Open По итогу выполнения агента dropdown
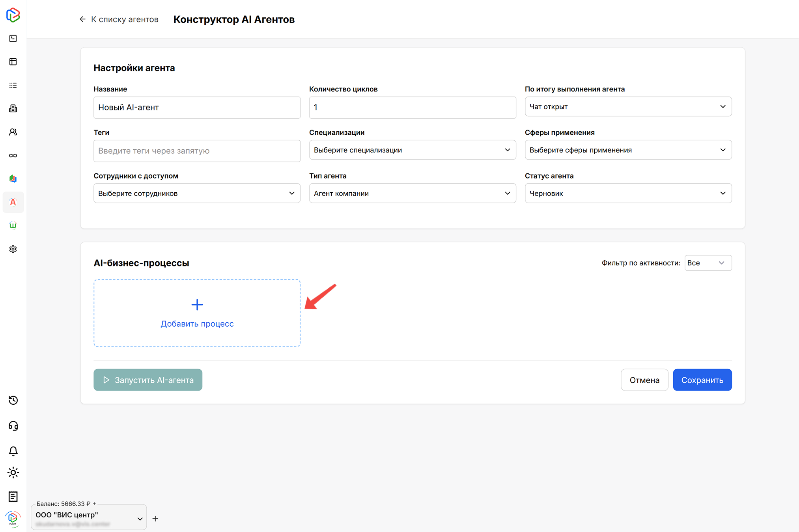 (628, 107)
